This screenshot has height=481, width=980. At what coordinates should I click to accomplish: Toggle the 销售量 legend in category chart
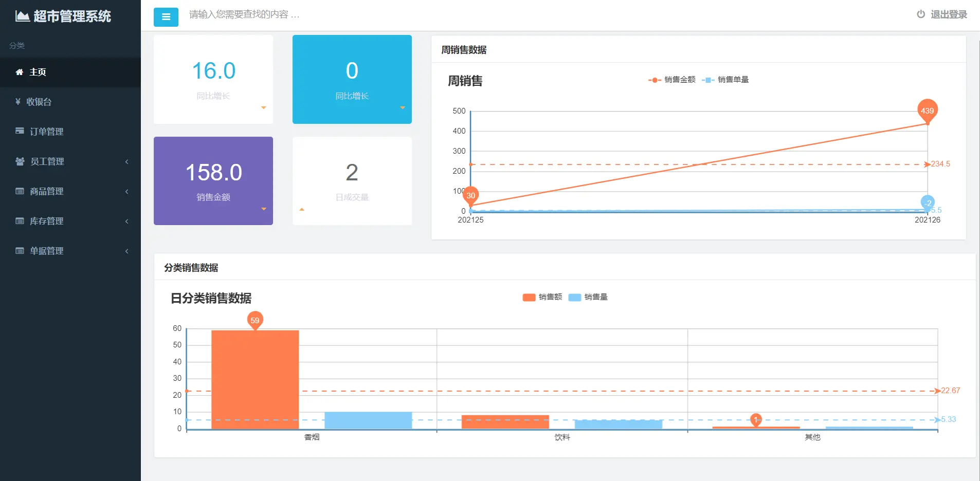588,297
